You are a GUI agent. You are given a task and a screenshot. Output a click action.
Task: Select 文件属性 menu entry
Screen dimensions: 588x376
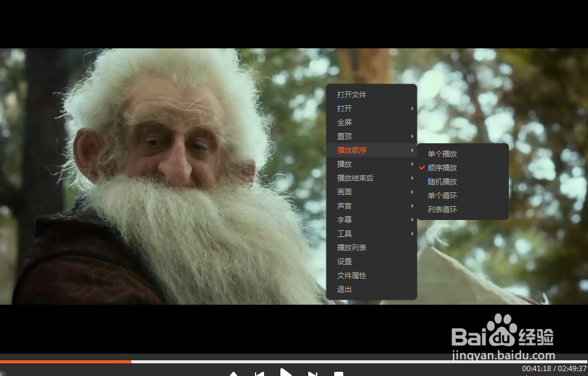tap(371, 275)
